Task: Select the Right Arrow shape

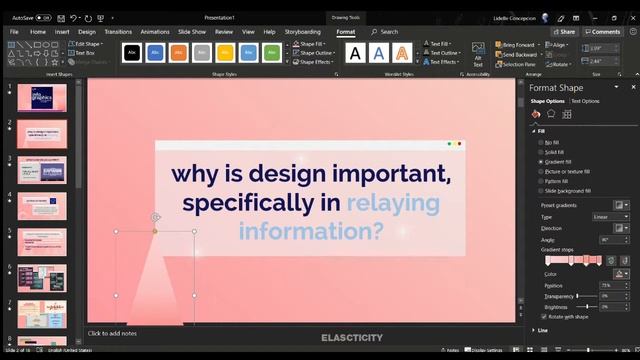Action: (x=38, y=53)
